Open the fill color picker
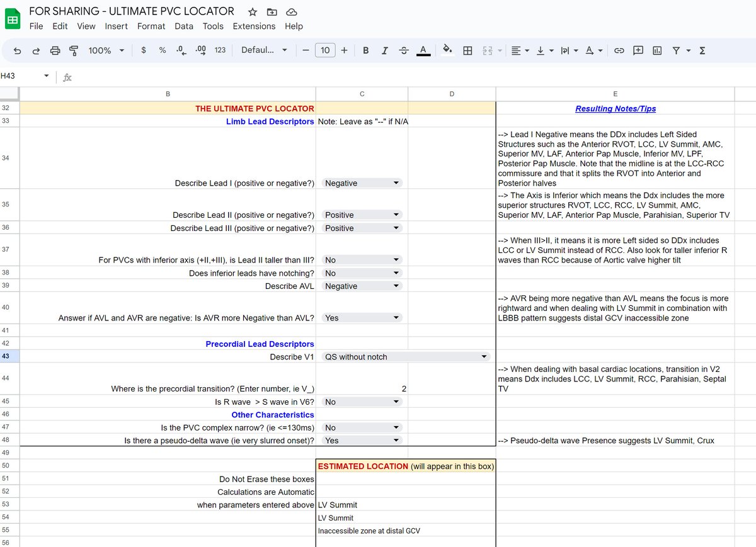756x547 pixels. (446, 50)
